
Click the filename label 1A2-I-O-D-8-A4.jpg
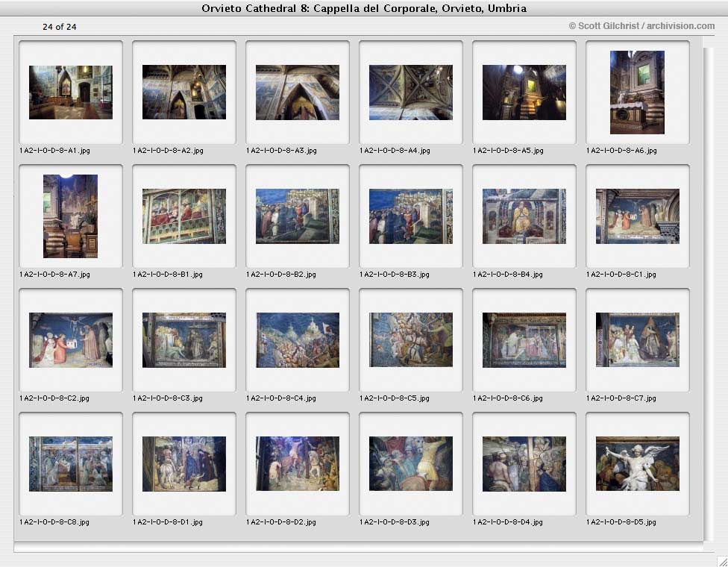pos(395,151)
